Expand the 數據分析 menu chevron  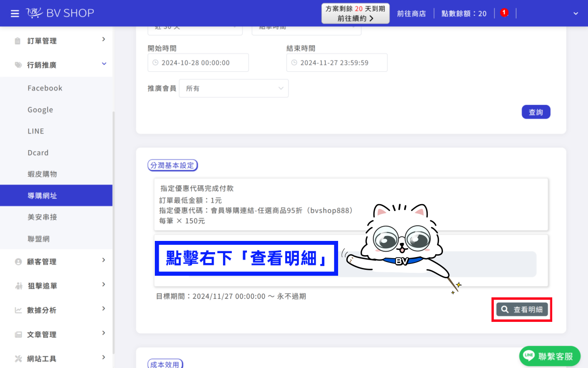pyautogui.click(x=103, y=309)
